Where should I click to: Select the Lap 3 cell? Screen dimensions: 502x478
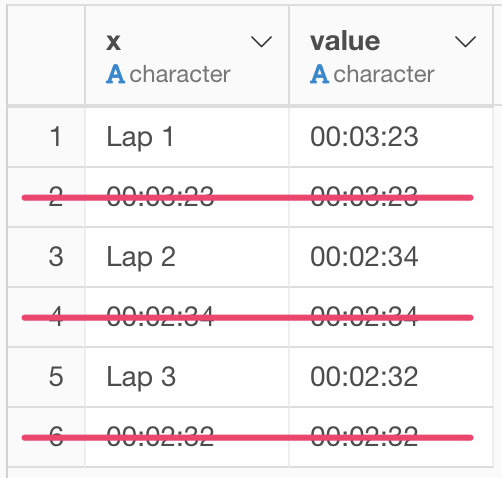pos(187,377)
